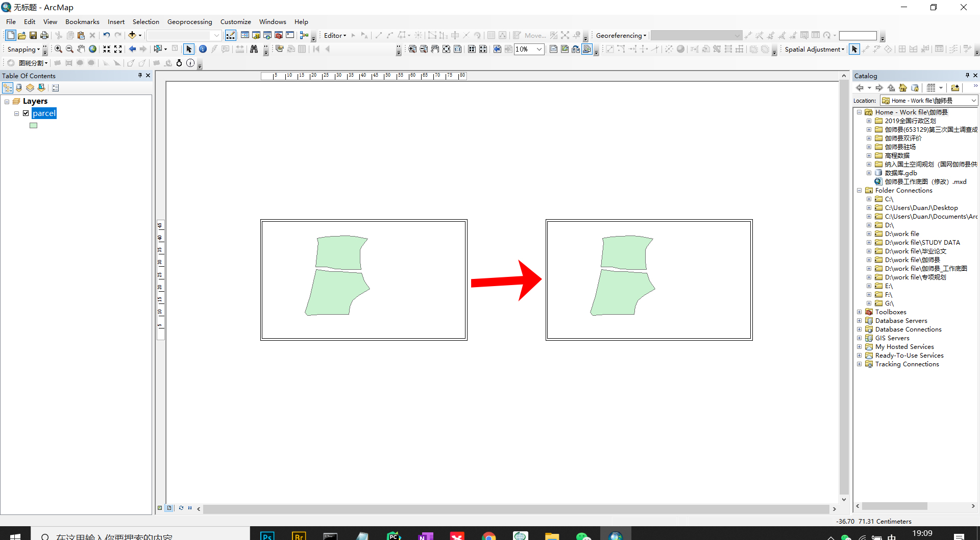Viewport: 980px width, 540px height.
Task: Open the Table Of Contents window icon
Action: tap(245, 35)
